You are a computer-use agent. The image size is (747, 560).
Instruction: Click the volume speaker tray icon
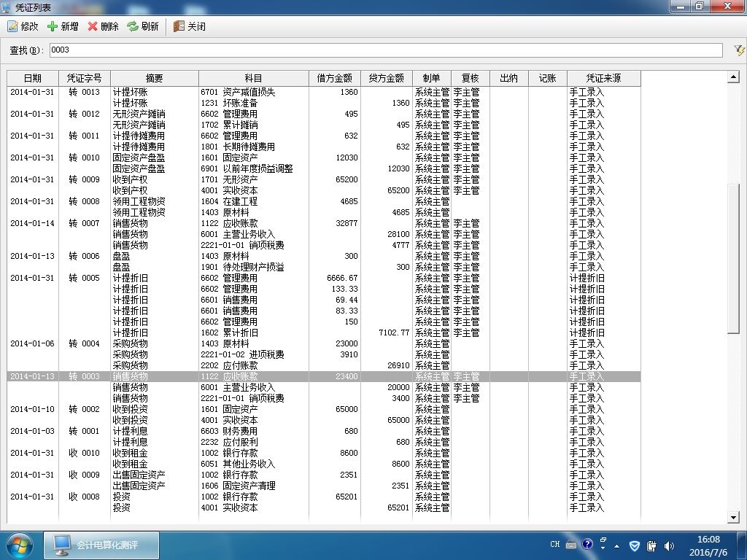(x=669, y=545)
